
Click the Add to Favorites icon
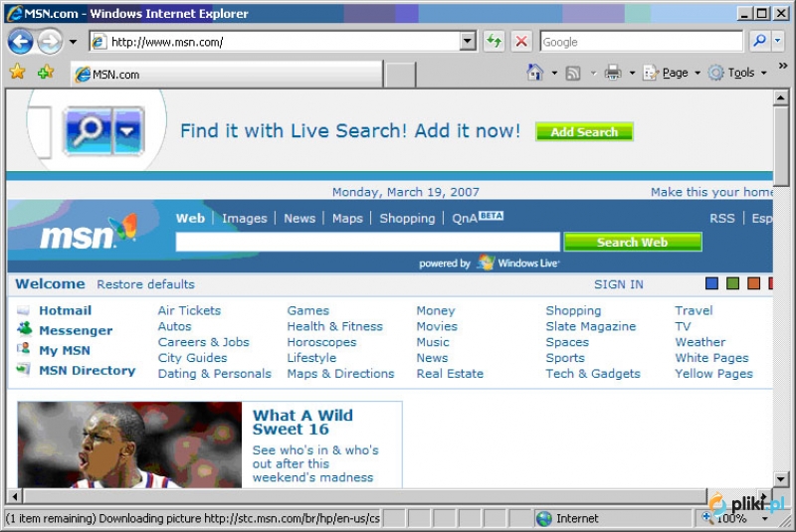(45, 73)
